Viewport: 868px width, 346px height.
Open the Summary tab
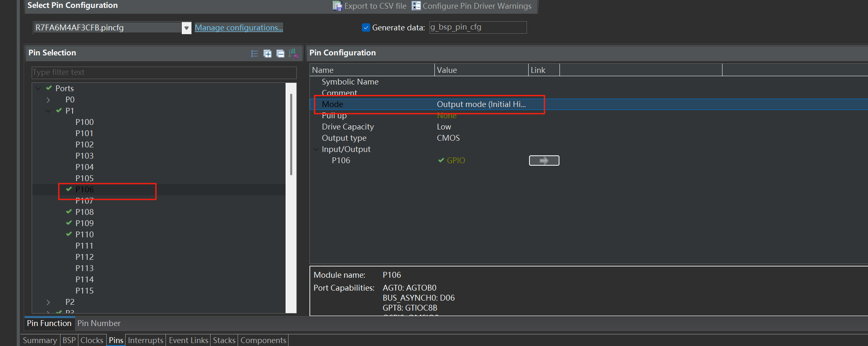[40, 340]
